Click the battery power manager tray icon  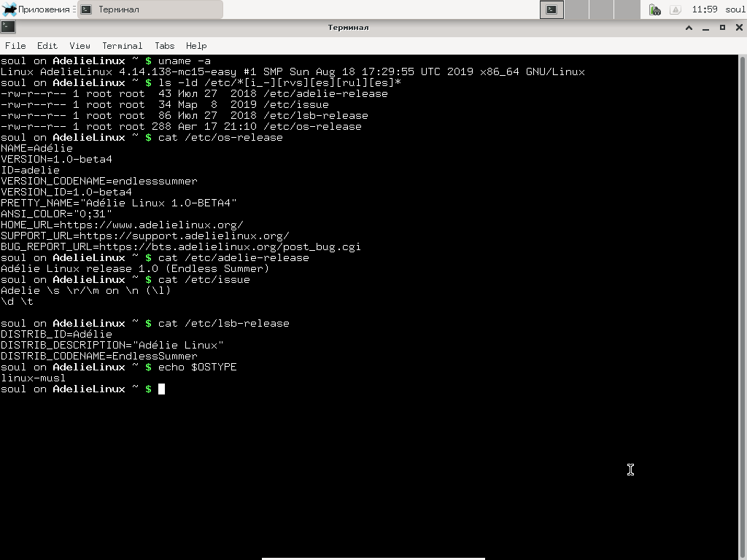pos(655,9)
